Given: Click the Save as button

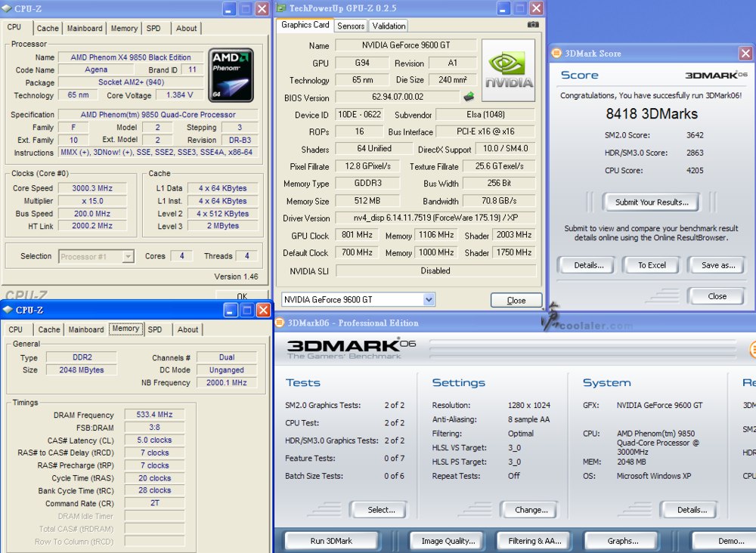Looking at the screenshot, I should point(718,265).
